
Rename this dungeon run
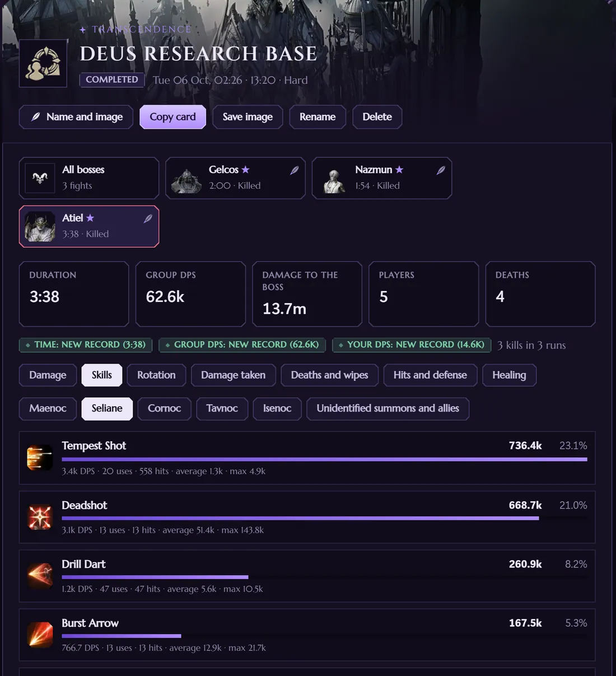point(318,117)
